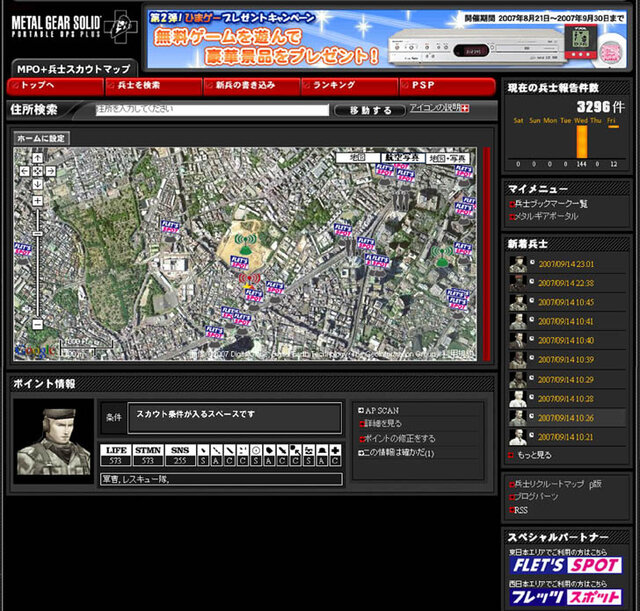Viewport: 640px width, 611px height.
Task: Click the red vertical bar beside the map
Action: point(486,254)
